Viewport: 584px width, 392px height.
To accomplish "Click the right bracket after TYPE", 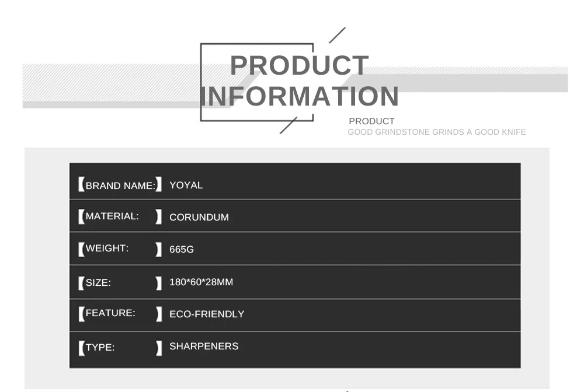I will [159, 348].
